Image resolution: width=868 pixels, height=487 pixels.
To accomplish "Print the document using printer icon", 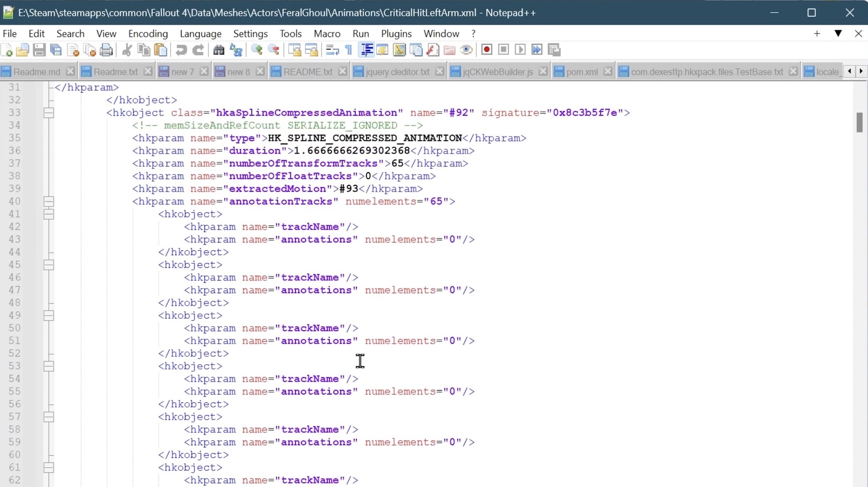I will pos(106,50).
